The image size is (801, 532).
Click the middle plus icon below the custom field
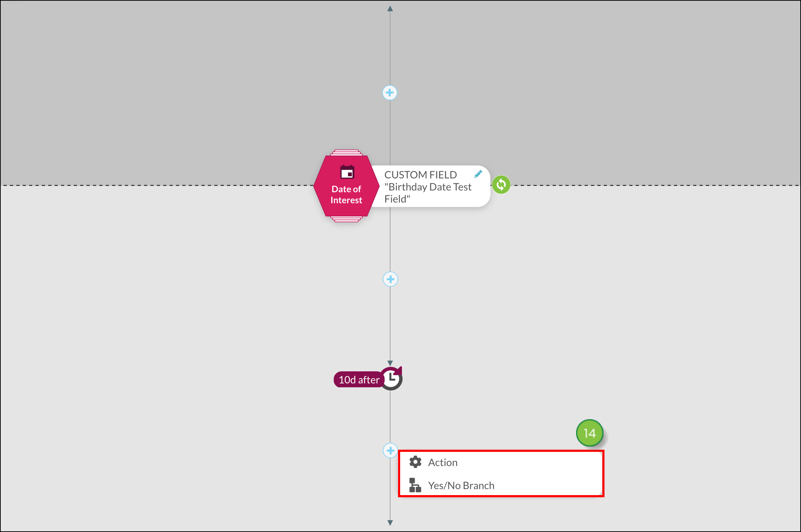point(390,279)
